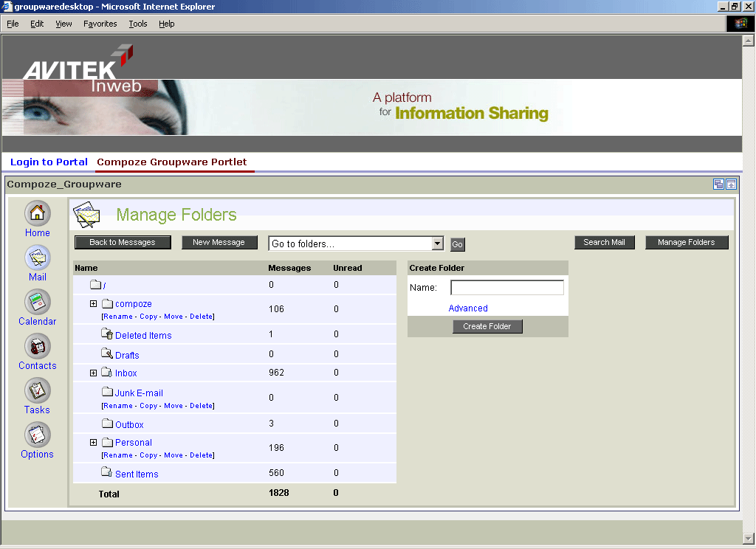Click the scrollbar down arrow
Screen dimensions: 756x549
click(749, 538)
